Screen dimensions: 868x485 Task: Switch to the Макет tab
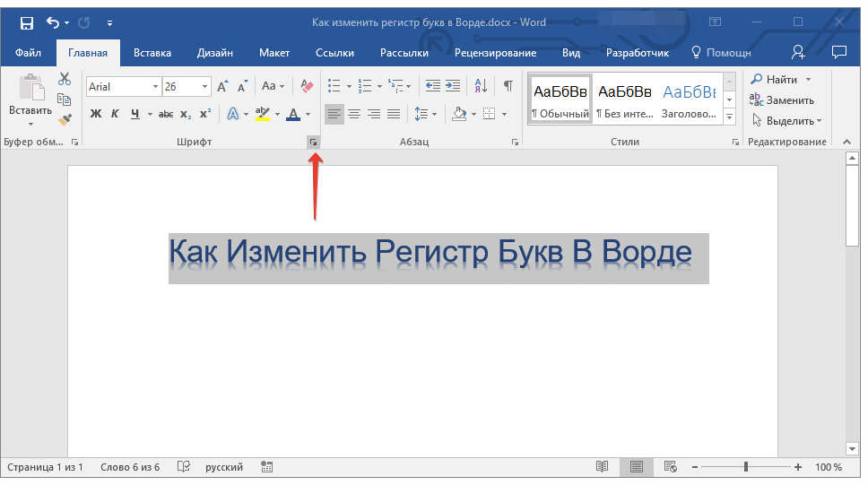click(274, 53)
